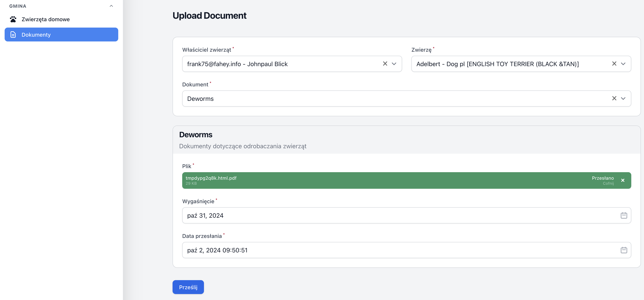Image resolution: width=644 pixels, height=300 pixels.
Task: Click the uploaded file name tmpdypg2q8k.html.pdf
Action: tap(211, 178)
